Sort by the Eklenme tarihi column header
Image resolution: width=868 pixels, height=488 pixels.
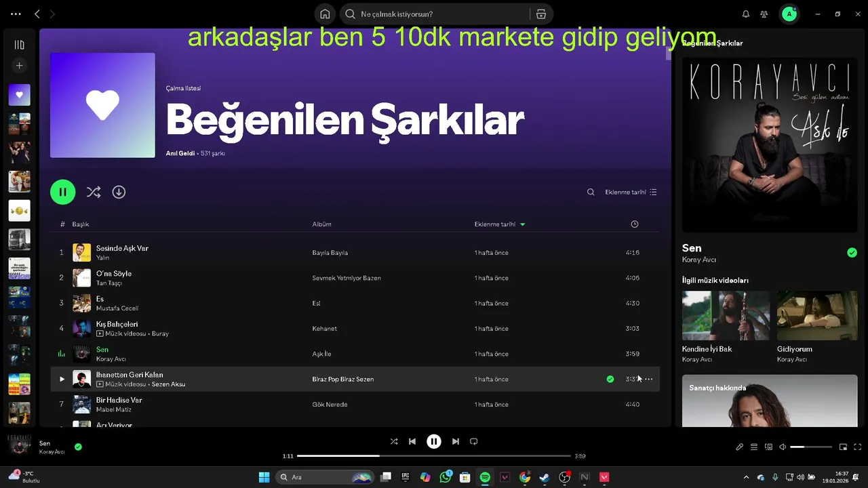[500, 224]
